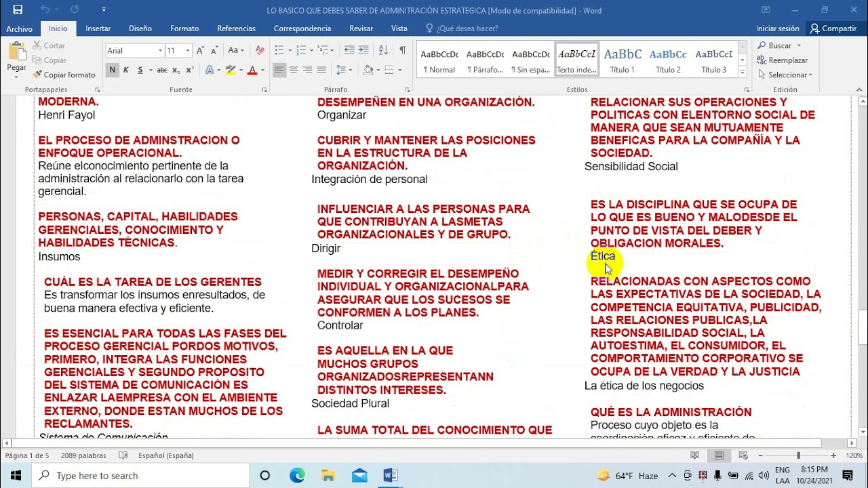Image resolution: width=868 pixels, height=488 pixels.
Task: Expand line spacing dropdown
Action: coord(350,70)
